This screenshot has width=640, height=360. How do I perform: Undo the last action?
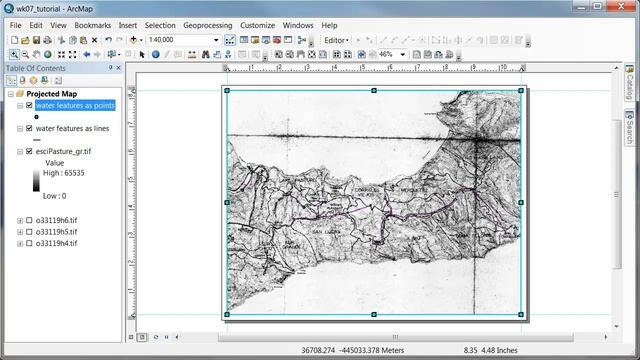[108, 40]
